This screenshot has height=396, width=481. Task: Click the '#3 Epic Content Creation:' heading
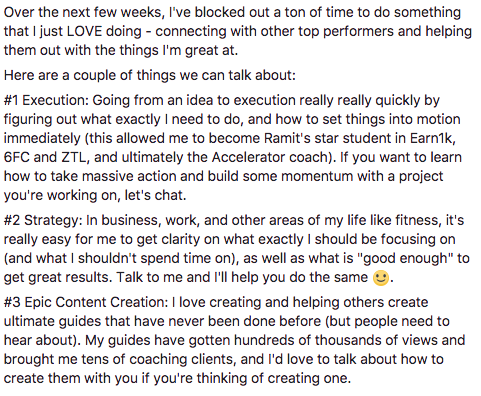tap(86, 302)
